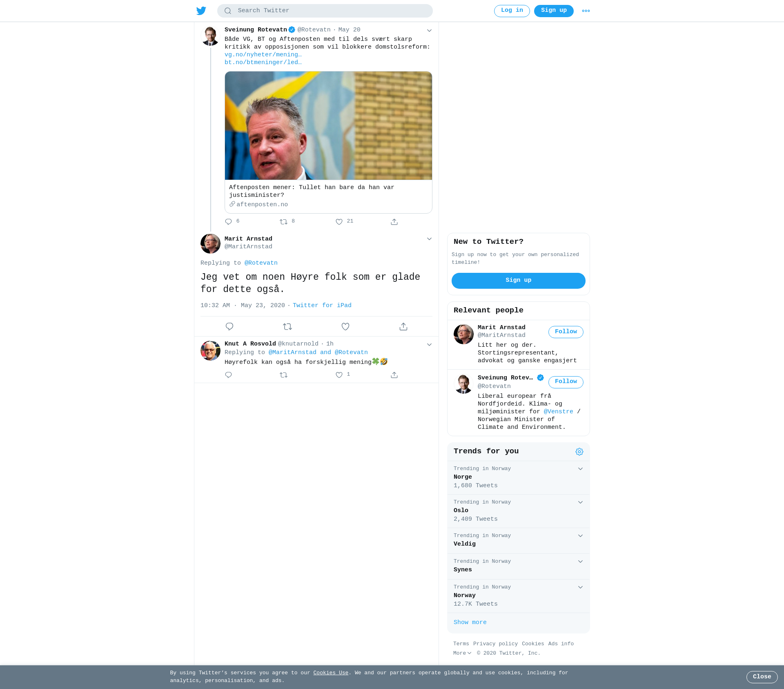Screen dimensions: 784x689
Task: Like Sveinung Rotevatn's tweet with 21 likes
Action: click(339, 222)
